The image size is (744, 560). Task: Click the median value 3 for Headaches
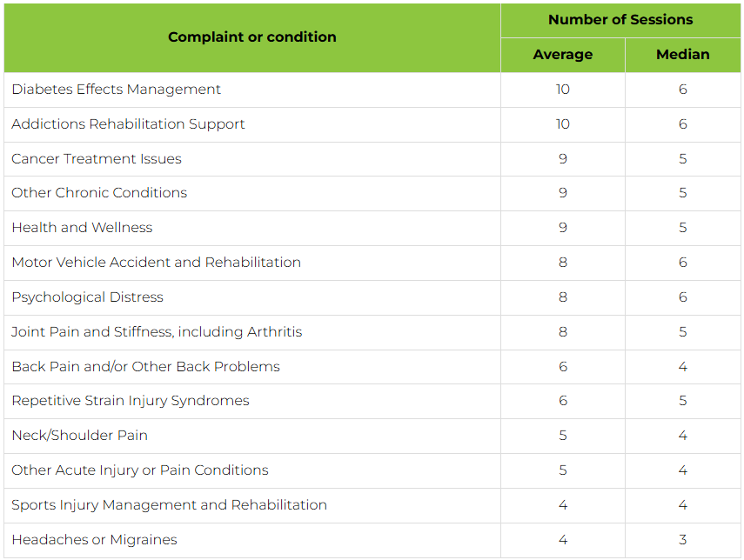pos(683,540)
